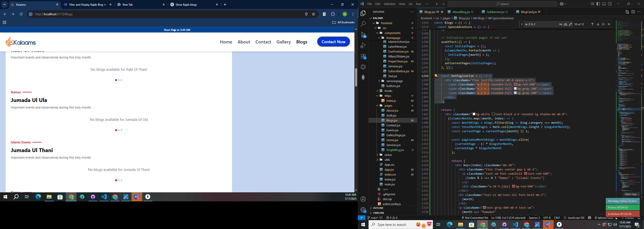Click the bg-red-600 color swatch on line 1300
The width and height of the screenshot is (644, 229).
(x=515, y=85)
